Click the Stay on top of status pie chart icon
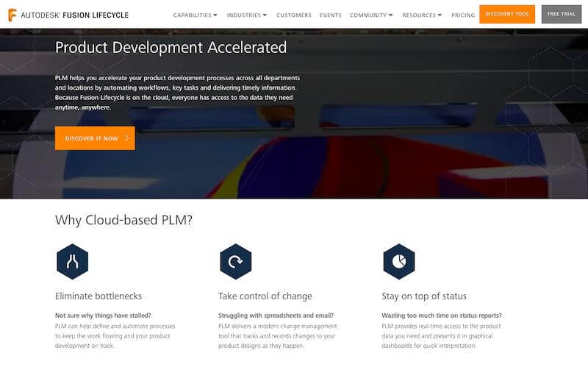588x367 pixels. coord(399,262)
